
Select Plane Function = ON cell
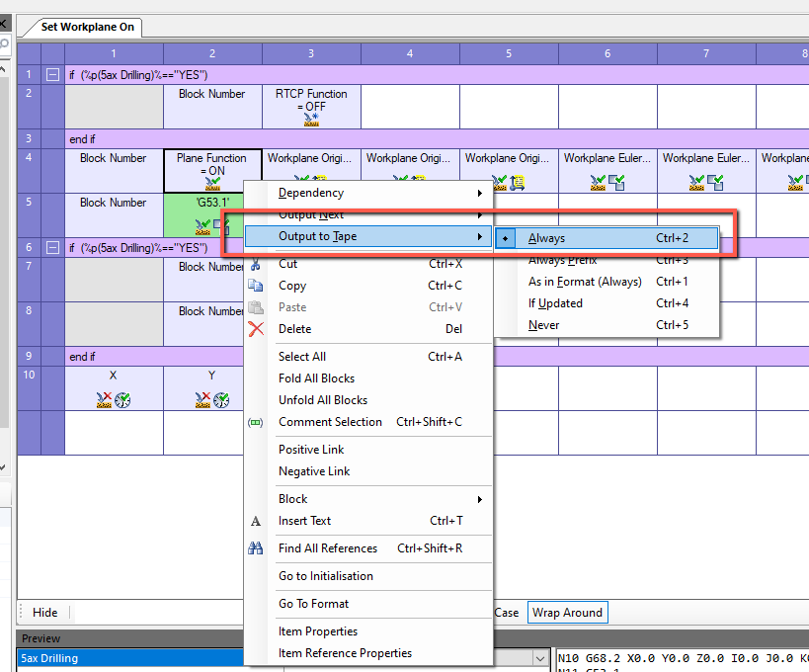[211, 171]
